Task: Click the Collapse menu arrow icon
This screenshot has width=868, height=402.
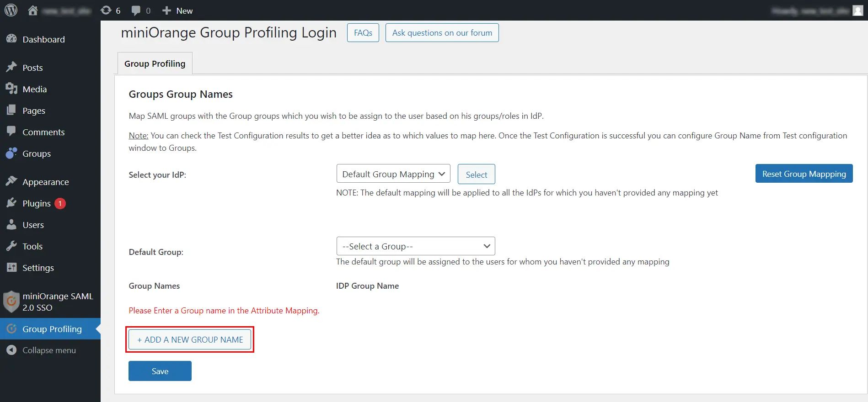Action: pyautogui.click(x=11, y=350)
